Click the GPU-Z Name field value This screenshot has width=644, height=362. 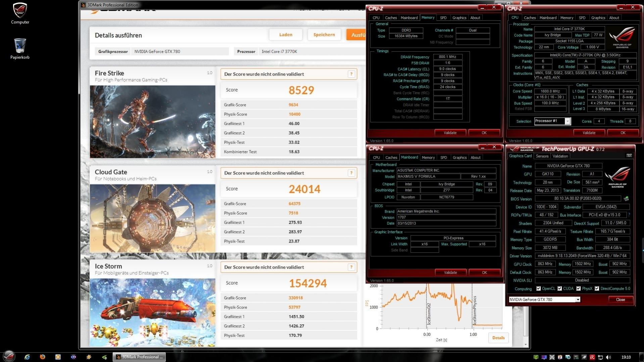[x=568, y=166]
